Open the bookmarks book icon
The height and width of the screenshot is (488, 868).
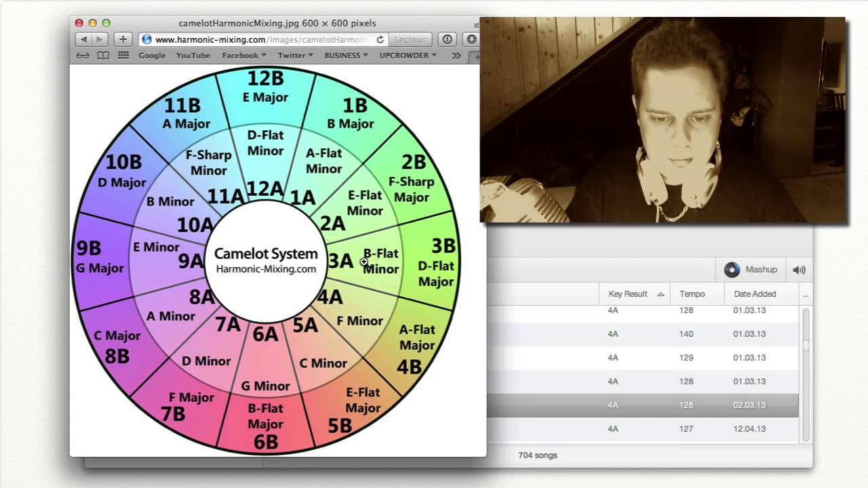coord(103,56)
